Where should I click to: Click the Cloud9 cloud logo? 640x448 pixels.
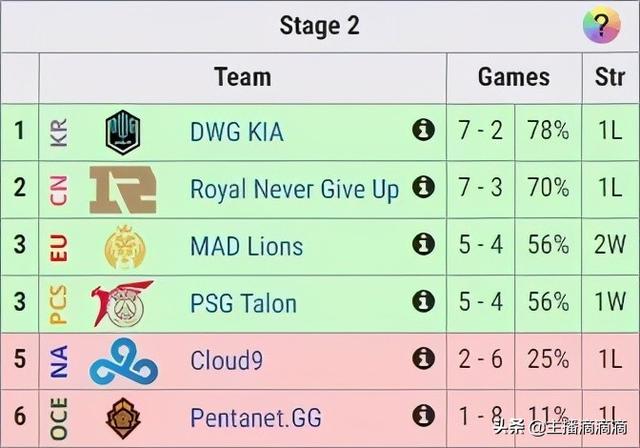click(x=123, y=360)
